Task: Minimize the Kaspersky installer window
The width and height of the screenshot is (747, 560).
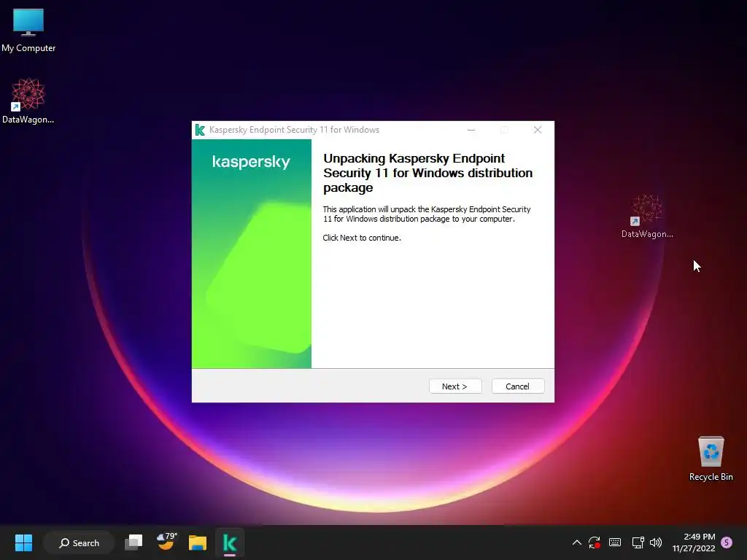Action: point(471,130)
